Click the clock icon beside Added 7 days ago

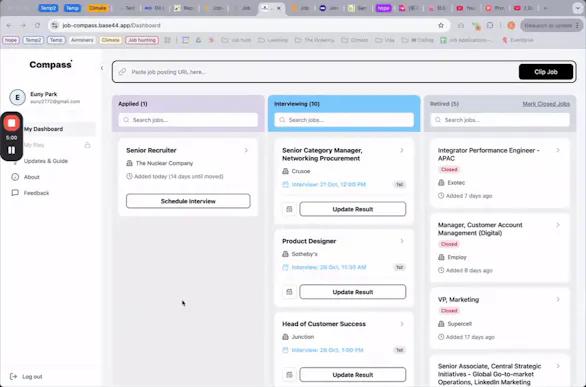pyautogui.click(x=441, y=196)
